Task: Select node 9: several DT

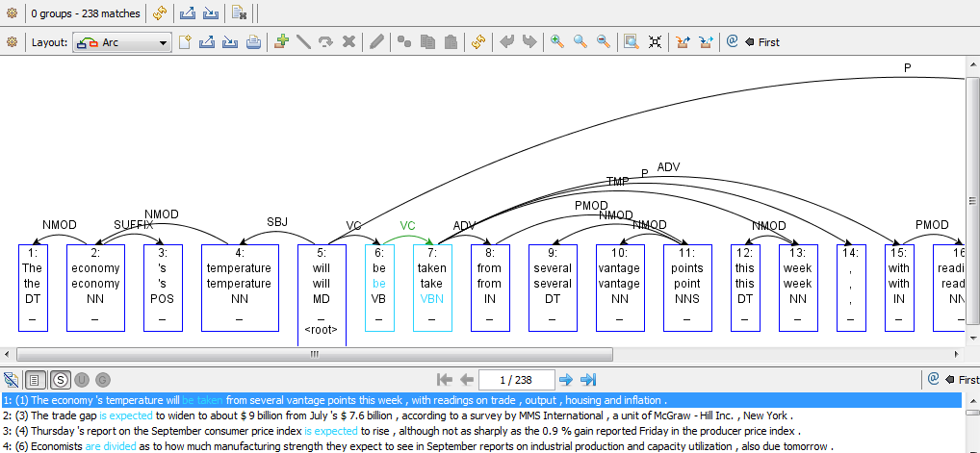Action: coord(553,288)
